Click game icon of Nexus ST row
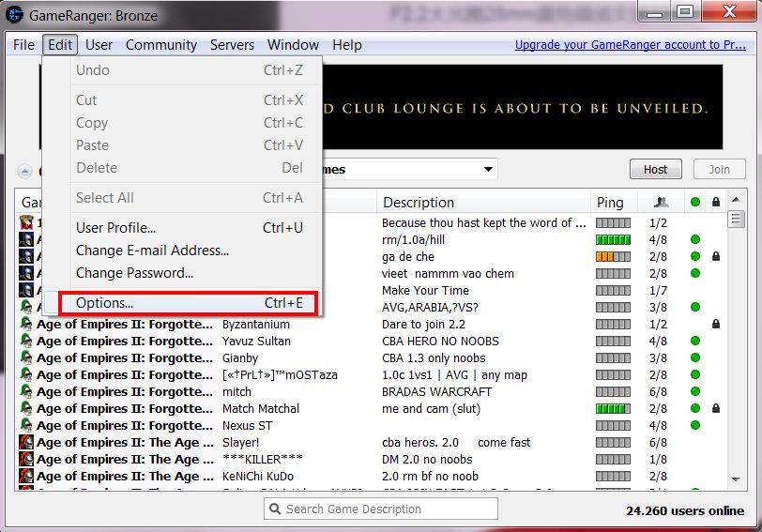This screenshot has width=762, height=532. coord(26,425)
